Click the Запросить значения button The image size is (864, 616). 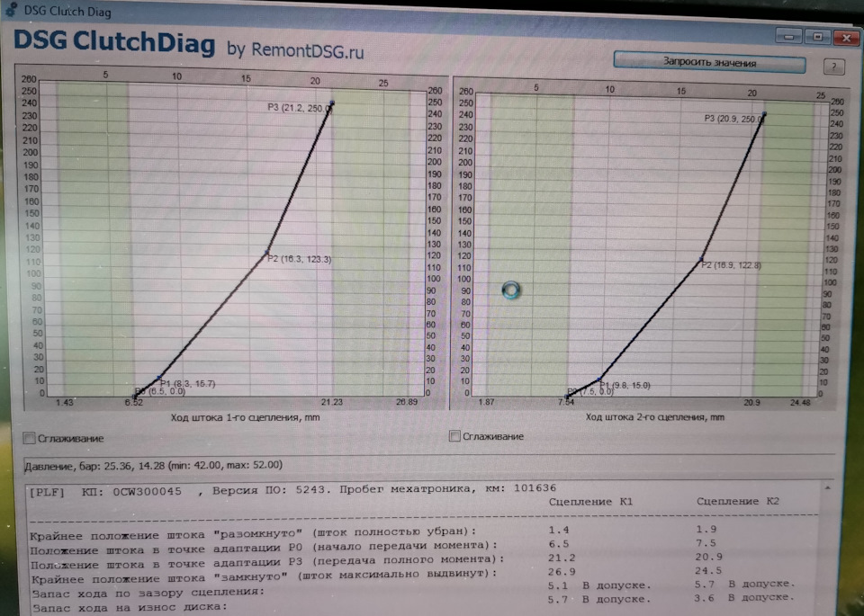coord(709,62)
